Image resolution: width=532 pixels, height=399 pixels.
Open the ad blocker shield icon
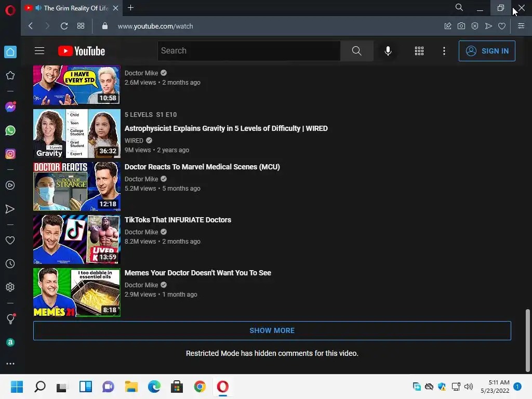click(x=475, y=26)
